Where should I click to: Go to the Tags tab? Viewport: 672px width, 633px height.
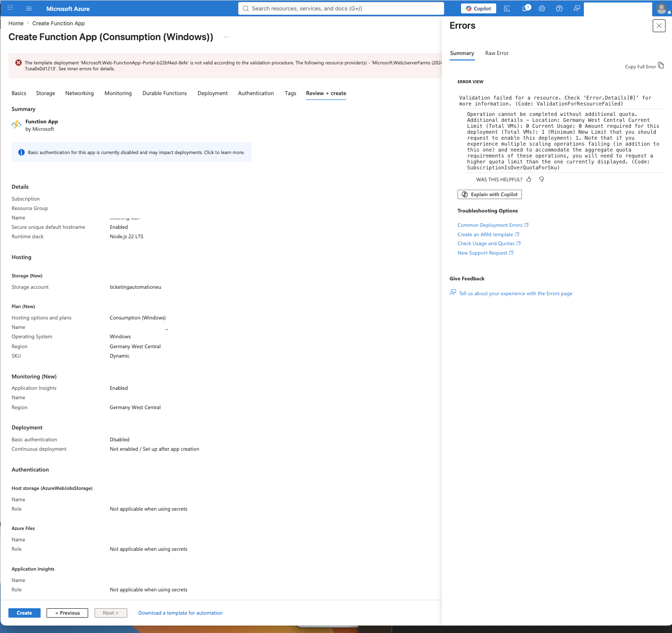coord(291,93)
